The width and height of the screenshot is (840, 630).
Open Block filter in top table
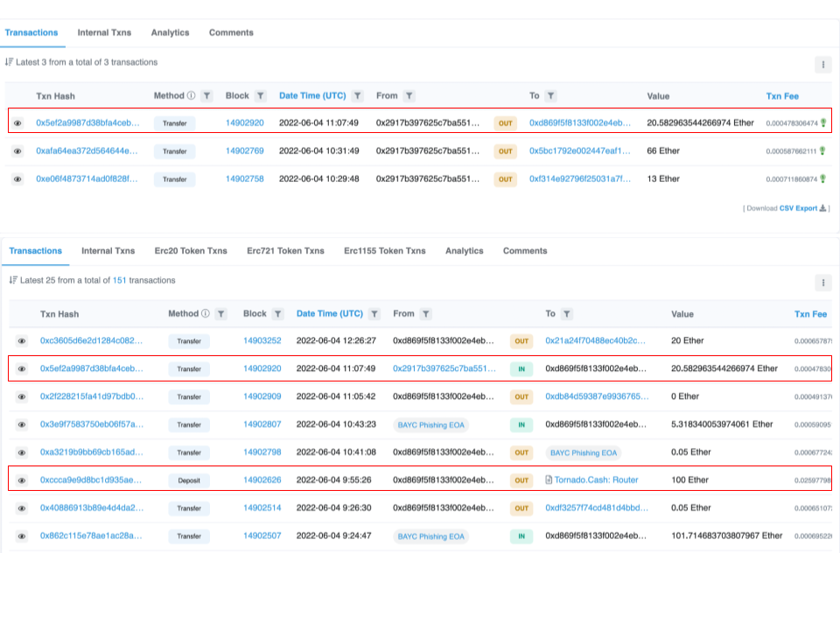tap(261, 96)
